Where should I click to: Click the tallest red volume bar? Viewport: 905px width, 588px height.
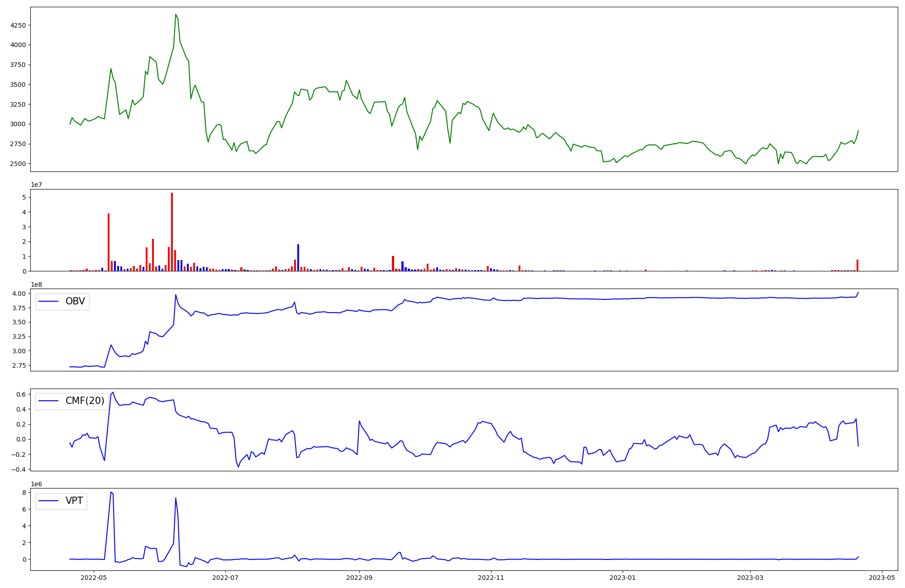click(x=172, y=232)
